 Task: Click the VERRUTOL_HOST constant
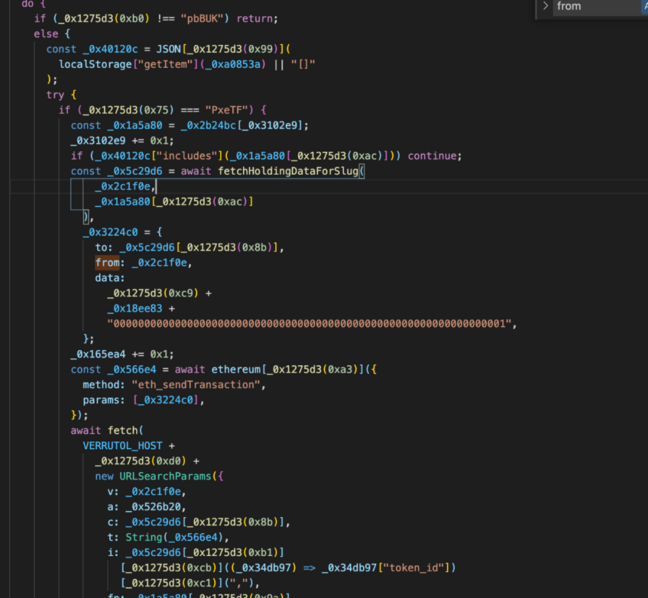(x=122, y=446)
